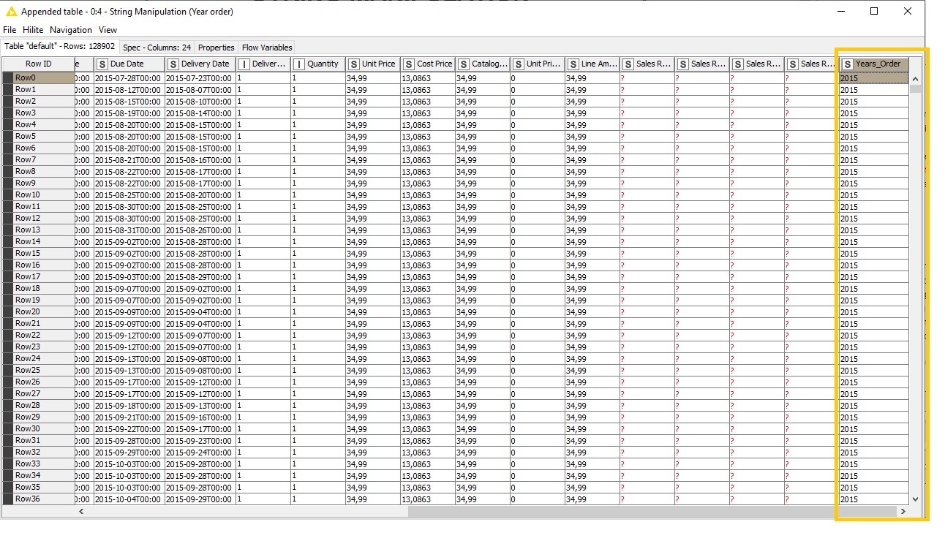The height and width of the screenshot is (560, 945).
Task: Click Due Date cell 2015-08-31T00:00 in Row13
Action: (x=129, y=230)
